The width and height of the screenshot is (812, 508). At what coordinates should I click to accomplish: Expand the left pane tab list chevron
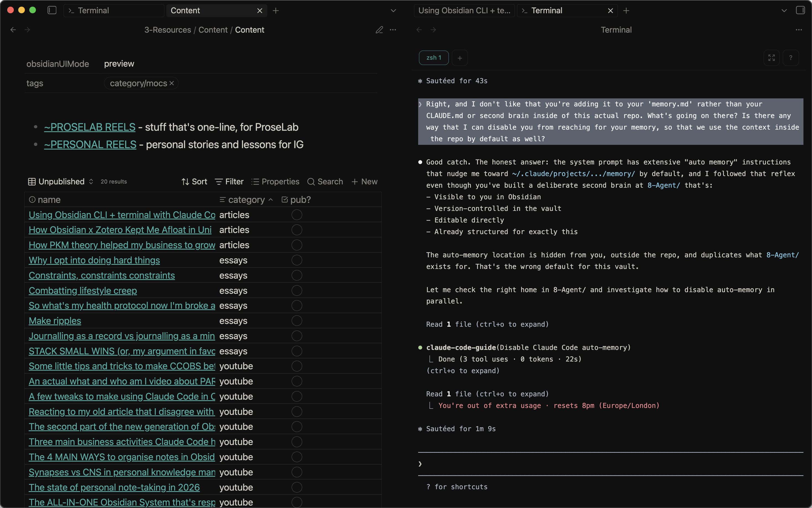tap(393, 11)
